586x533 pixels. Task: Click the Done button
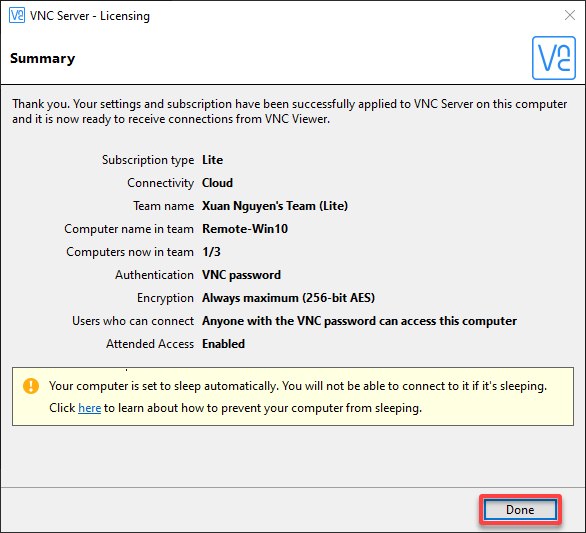pyautogui.click(x=520, y=509)
